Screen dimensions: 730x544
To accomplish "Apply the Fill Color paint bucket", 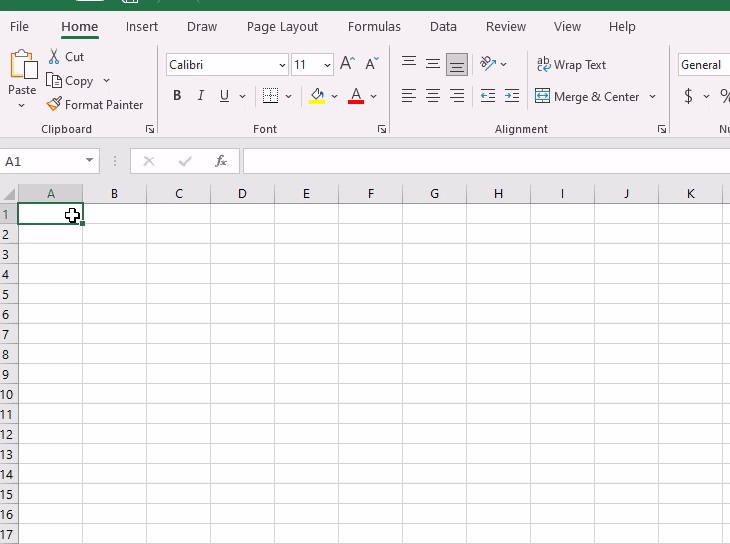I will coord(317,96).
